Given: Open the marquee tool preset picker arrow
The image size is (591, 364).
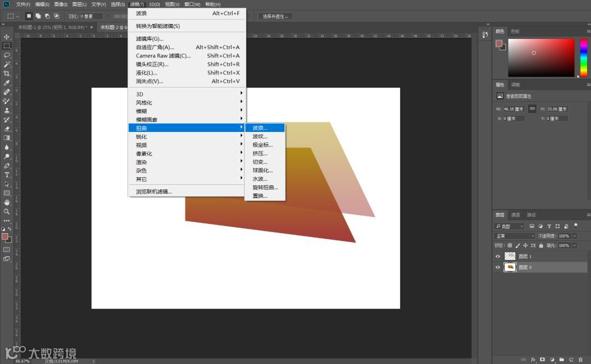Looking at the screenshot, I should tap(18, 16).
